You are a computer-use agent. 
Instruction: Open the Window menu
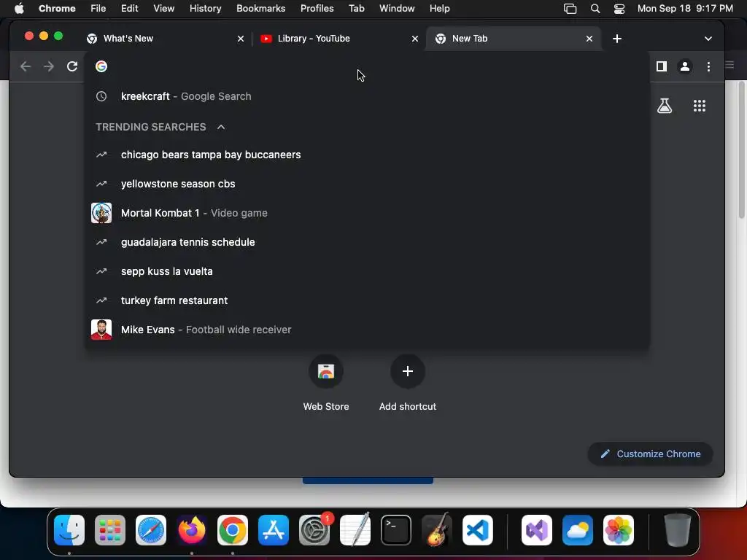[x=397, y=9]
